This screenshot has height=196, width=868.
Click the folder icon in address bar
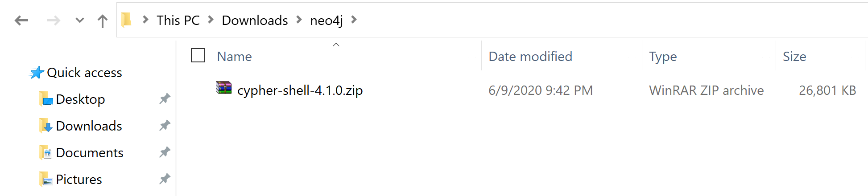[126, 20]
